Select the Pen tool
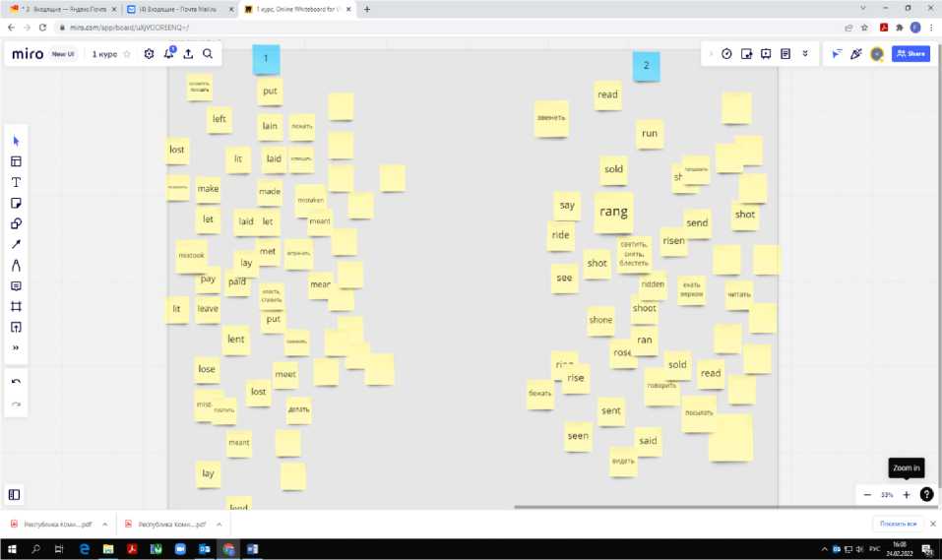Screen dimensions: 942x560 coord(16,265)
